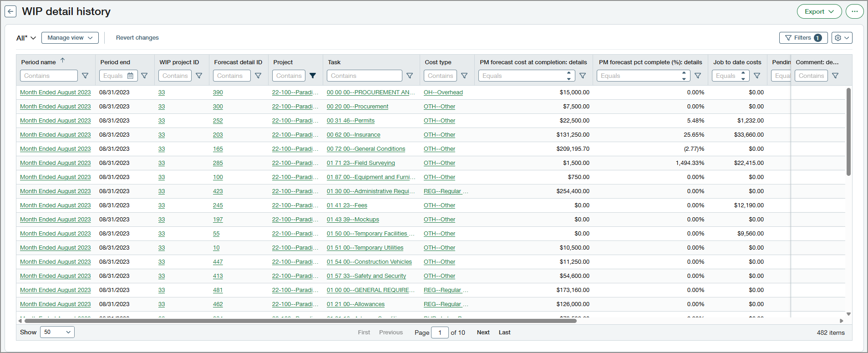
Task: Open the more actions ellipsis menu
Action: (854, 11)
